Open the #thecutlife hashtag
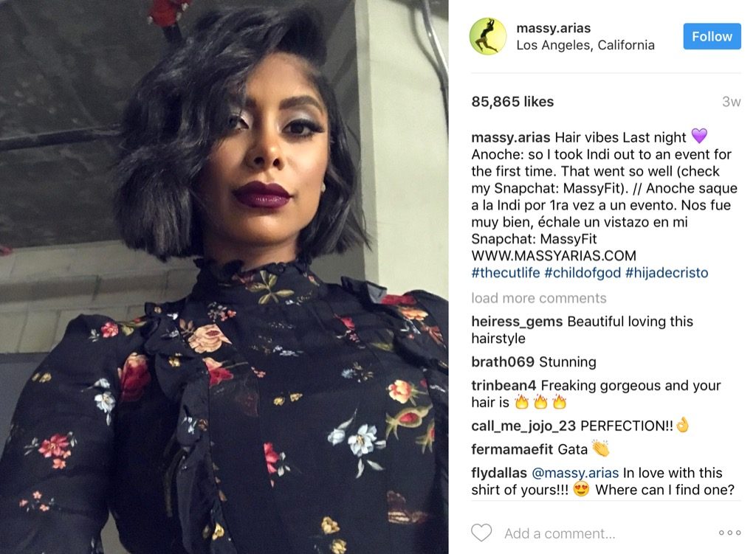 [505, 273]
